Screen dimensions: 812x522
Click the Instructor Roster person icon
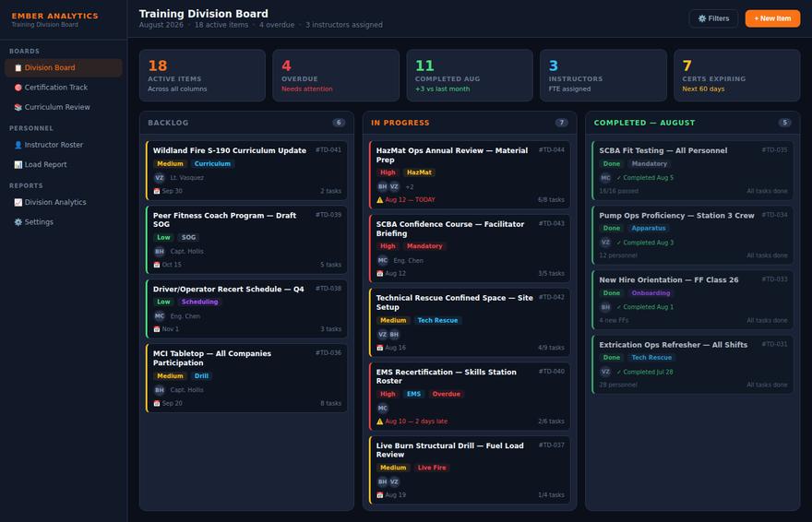(x=18, y=145)
